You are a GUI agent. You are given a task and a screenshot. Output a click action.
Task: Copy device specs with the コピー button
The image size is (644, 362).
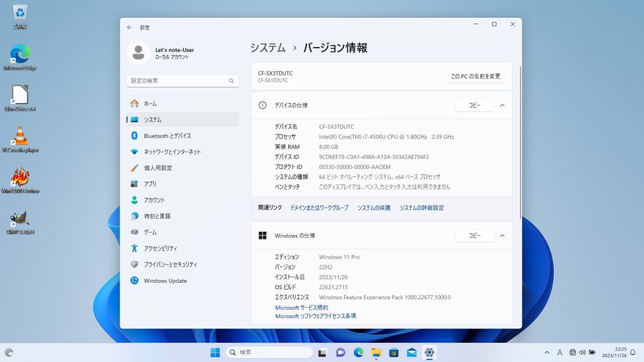pos(474,105)
